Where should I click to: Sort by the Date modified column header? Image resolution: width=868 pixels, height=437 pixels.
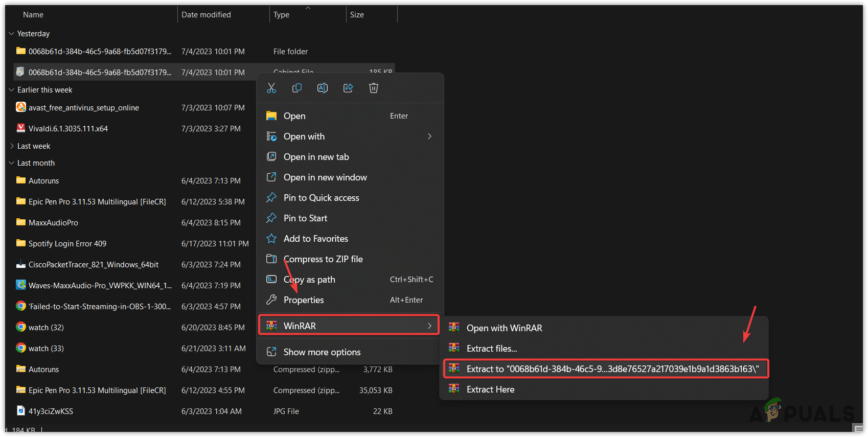[206, 15]
